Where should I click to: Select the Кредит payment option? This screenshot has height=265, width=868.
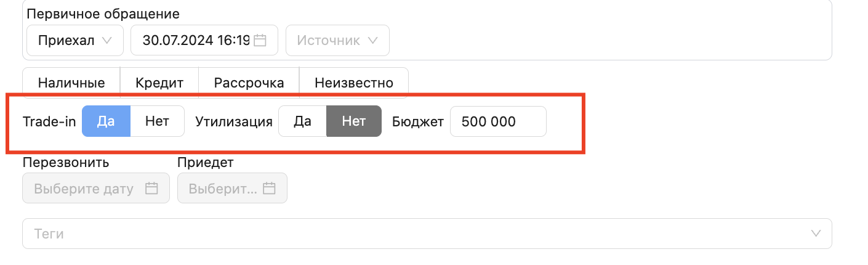(159, 83)
